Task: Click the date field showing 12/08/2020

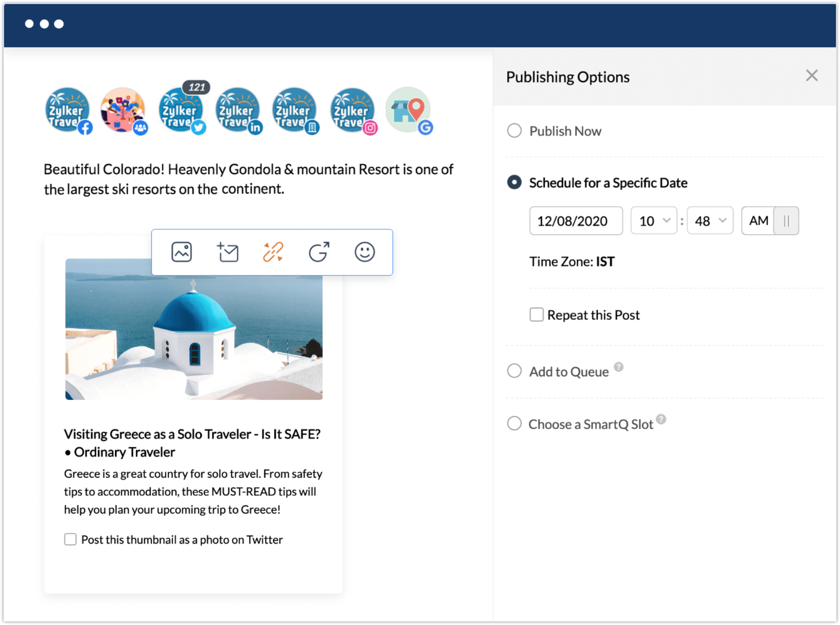Action: (576, 221)
